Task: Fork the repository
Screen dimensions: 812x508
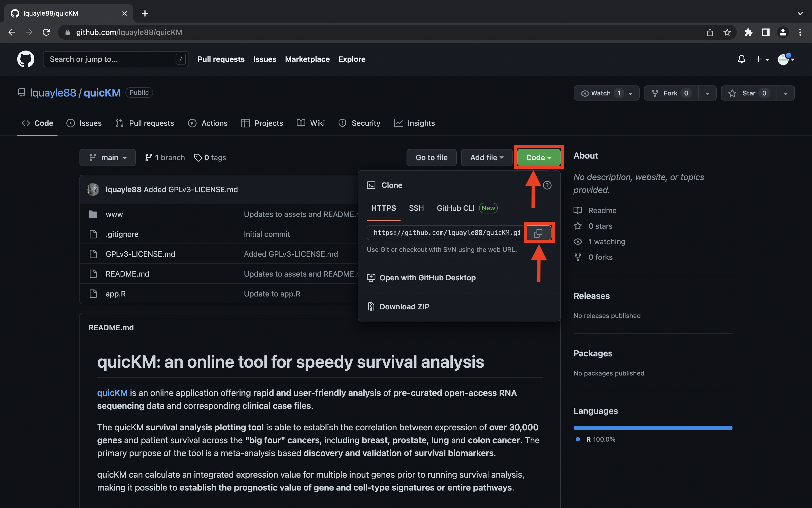Action: click(x=671, y=93)
